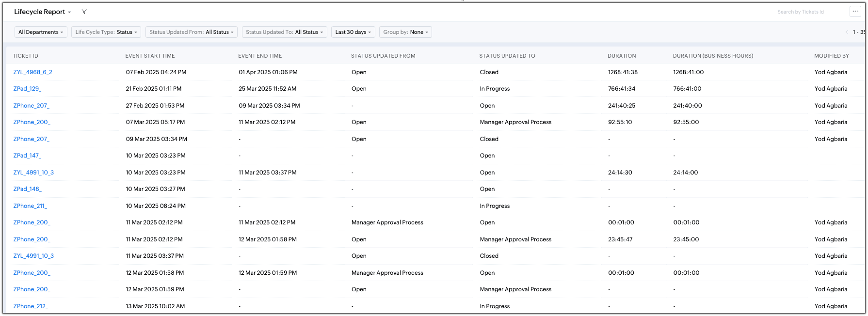Image resolution: width=868 pixels, height=316 pixels.
Task: Open ticket ZPad_147_
Action: pos(27,156)
